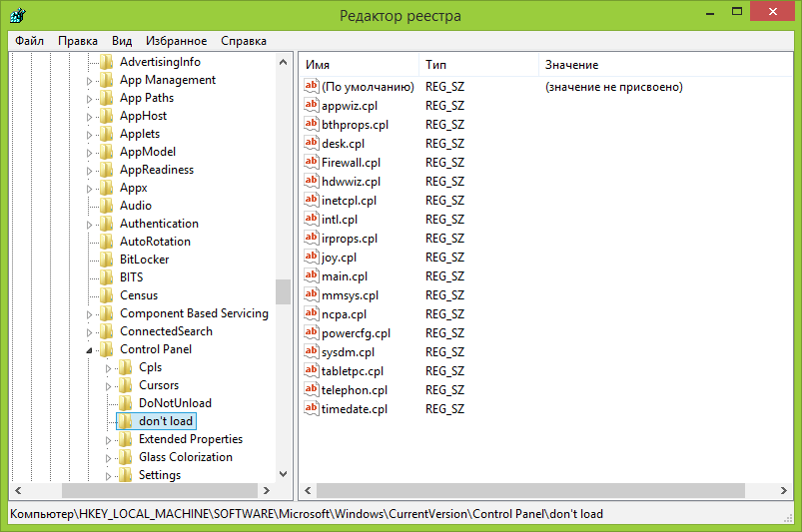Select the powercfg.cpl value entry
Screen dimensions: 802x532
(356, 333)
